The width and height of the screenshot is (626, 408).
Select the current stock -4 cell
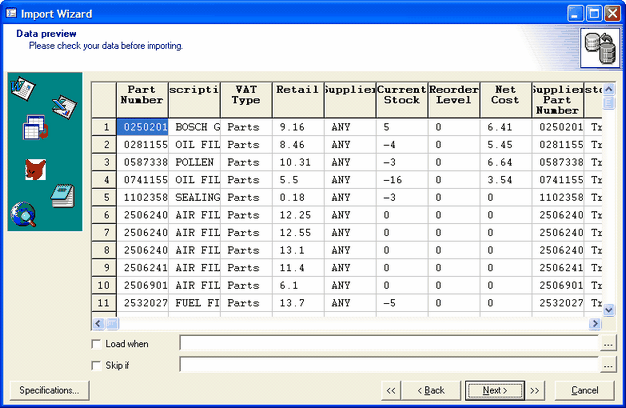coord(402,145)
